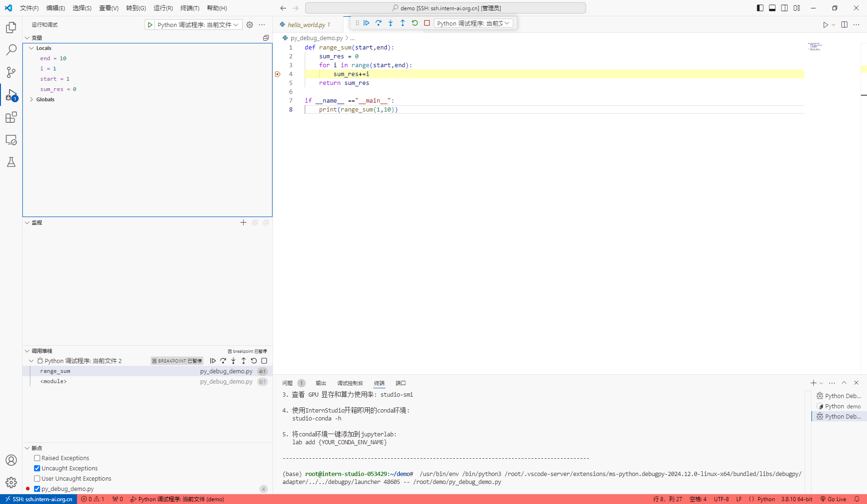The height and width of the screenshot is (504, 867).
Task: Open notifications bell in status bar
Action: 857,499
